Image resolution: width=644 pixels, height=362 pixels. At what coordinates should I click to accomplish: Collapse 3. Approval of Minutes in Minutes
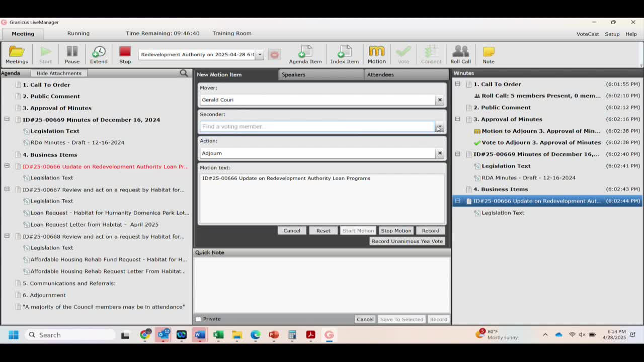458,119
